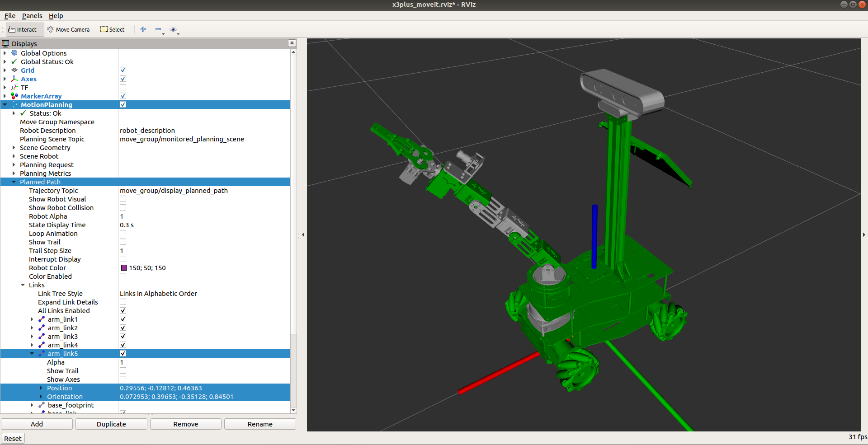
Task: Click the State Display Time value
Action: tap(204, 225)
